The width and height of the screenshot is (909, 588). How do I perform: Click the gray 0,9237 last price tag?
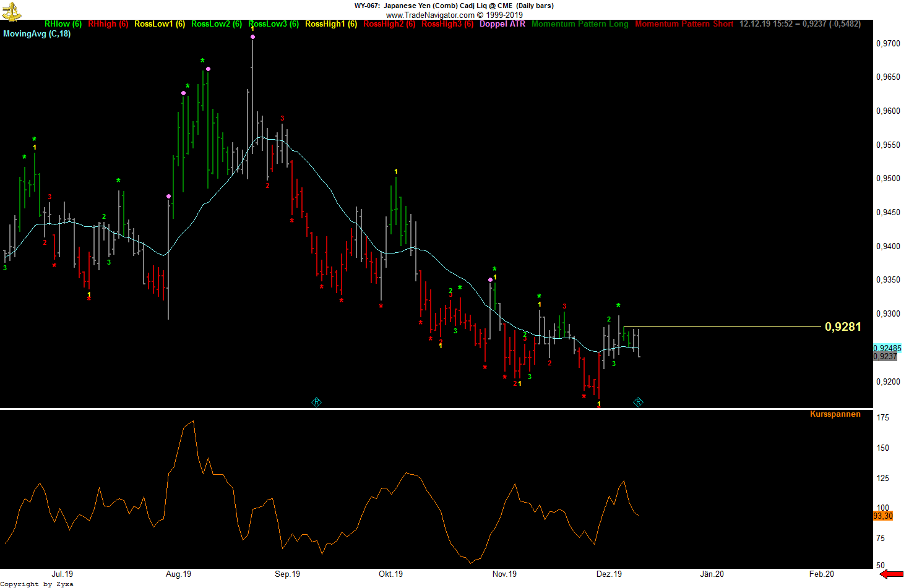pos(885,357)
